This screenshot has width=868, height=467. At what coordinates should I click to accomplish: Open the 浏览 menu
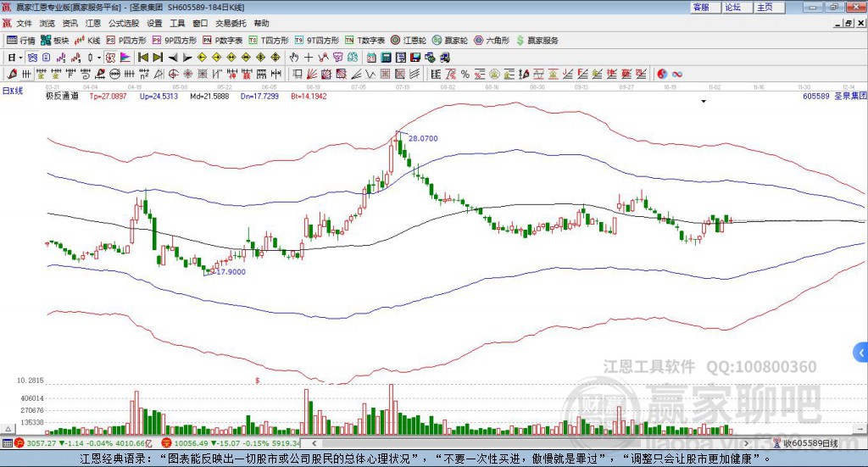[47, 23]
